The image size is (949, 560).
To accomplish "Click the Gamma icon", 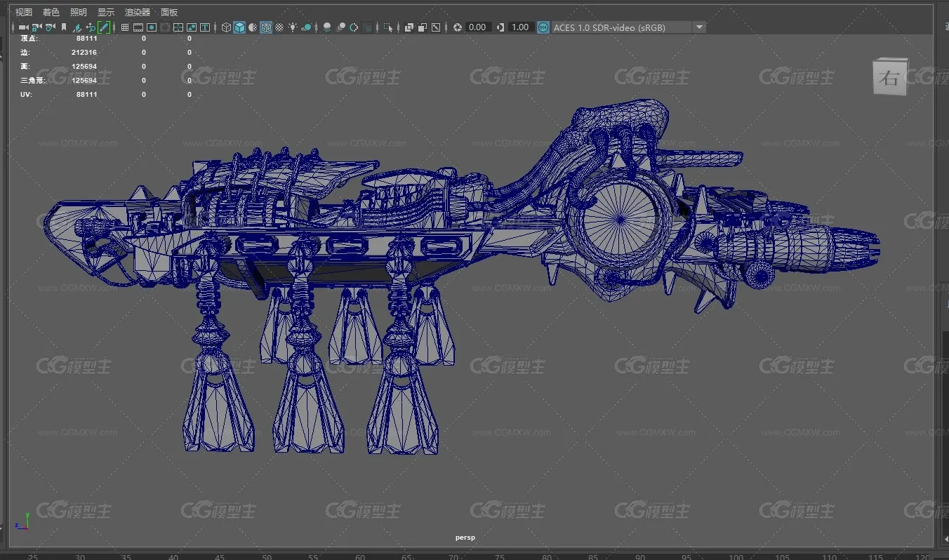I will click(500, 27).
